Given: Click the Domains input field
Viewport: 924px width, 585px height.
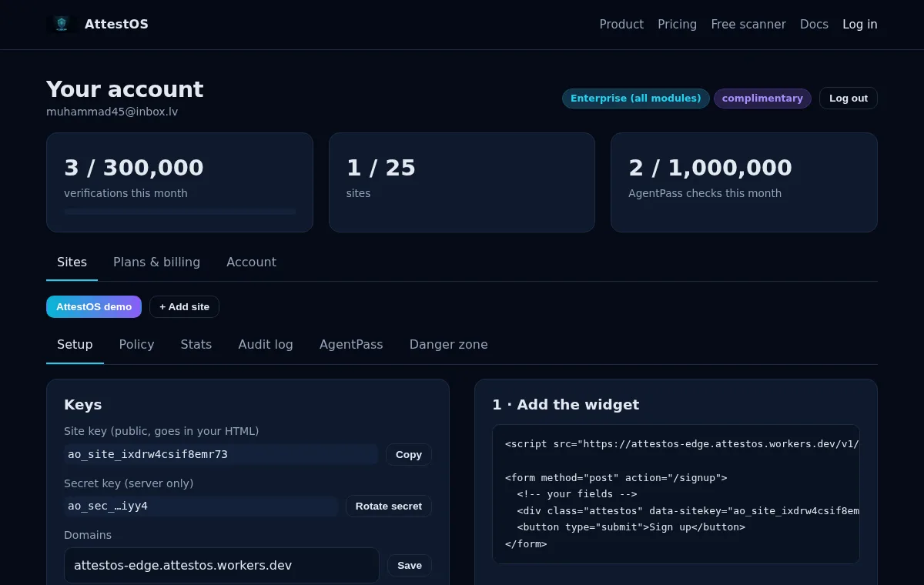Looking at the screenshot, I should click(x=222, y=565).
